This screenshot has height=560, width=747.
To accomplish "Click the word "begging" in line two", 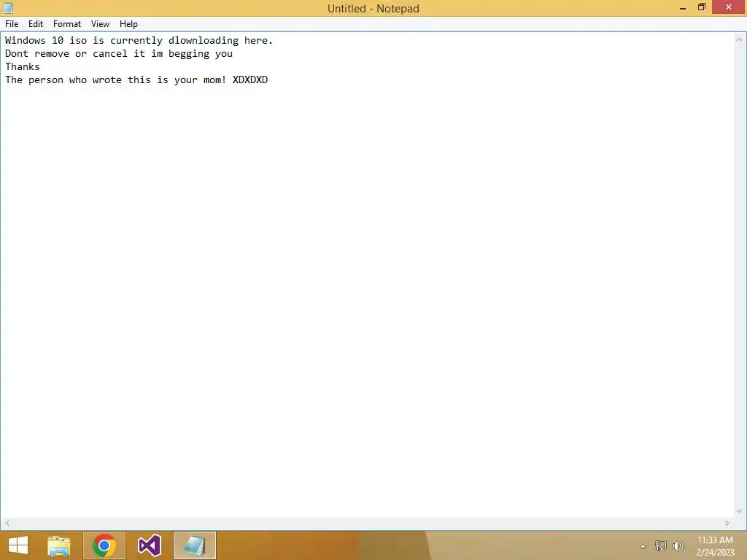I will 189,54.
